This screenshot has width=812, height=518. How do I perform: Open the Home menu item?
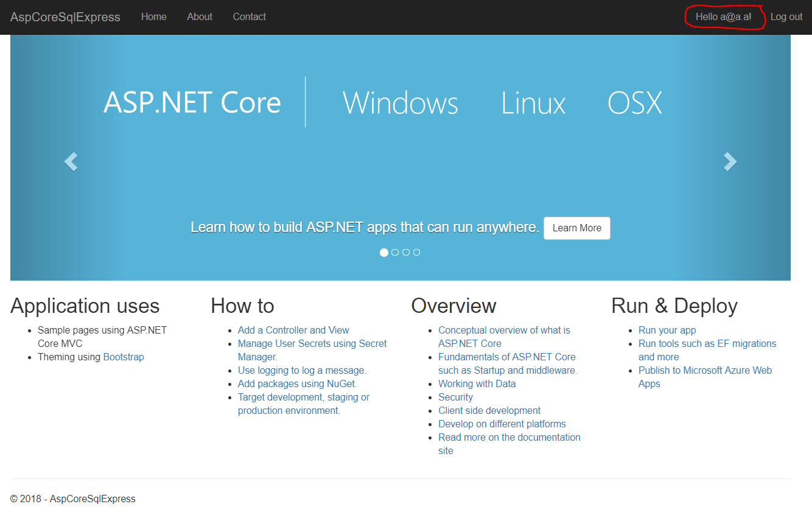point(153,16)
